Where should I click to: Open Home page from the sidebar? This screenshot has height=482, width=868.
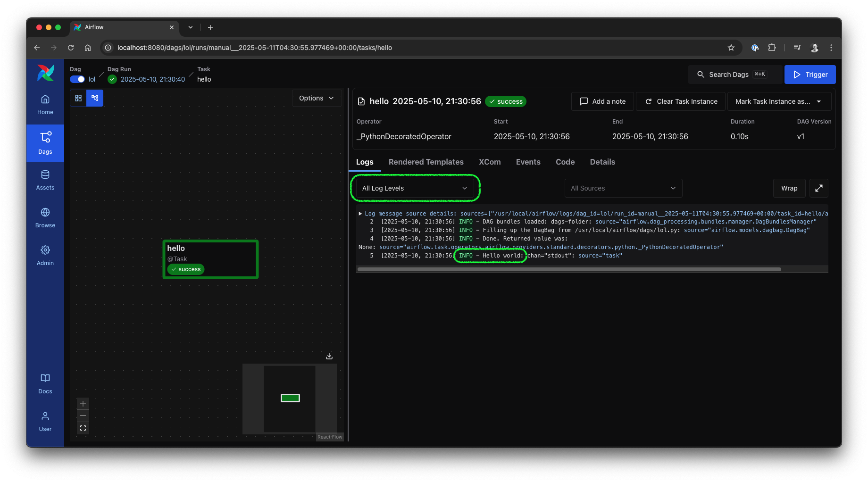tap(45, 105)
